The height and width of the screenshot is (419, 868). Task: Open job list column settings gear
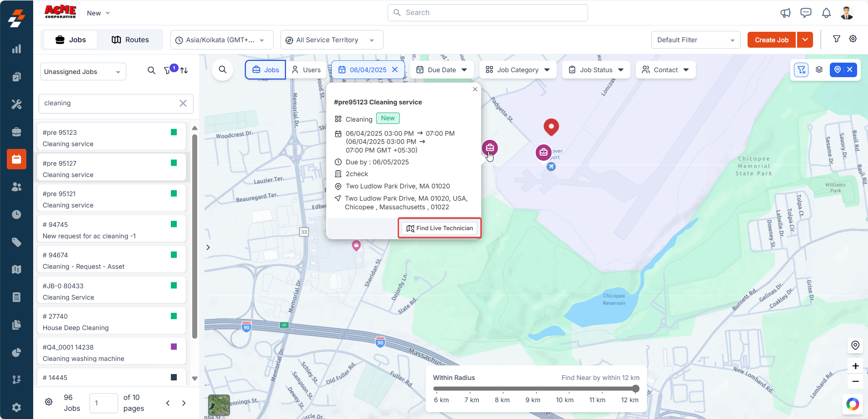point(49,402)
